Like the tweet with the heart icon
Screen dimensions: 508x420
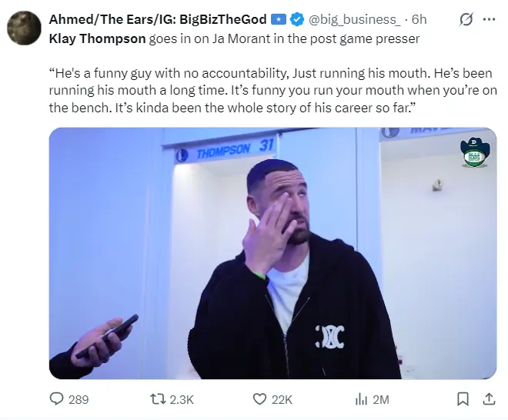[x=260, y=399]
